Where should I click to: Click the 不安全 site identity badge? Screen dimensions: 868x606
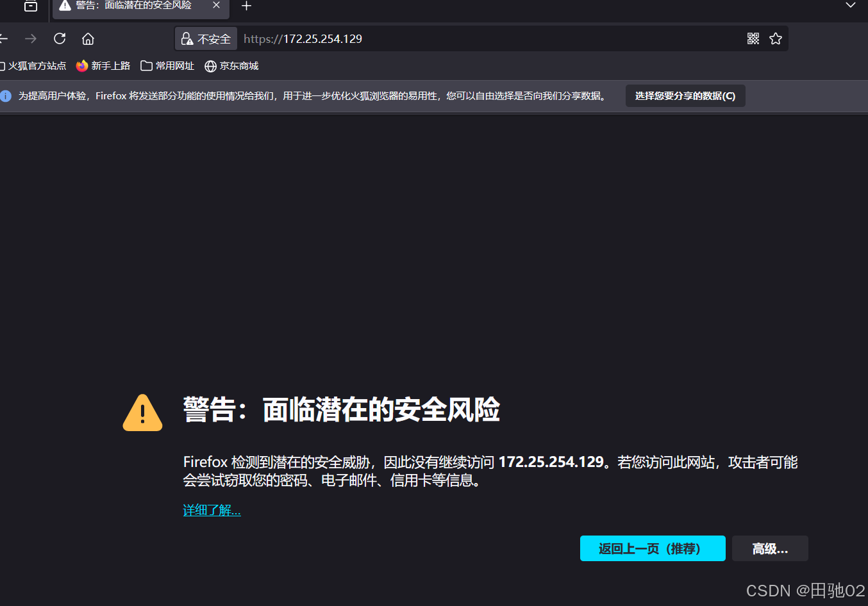(206, 38)
